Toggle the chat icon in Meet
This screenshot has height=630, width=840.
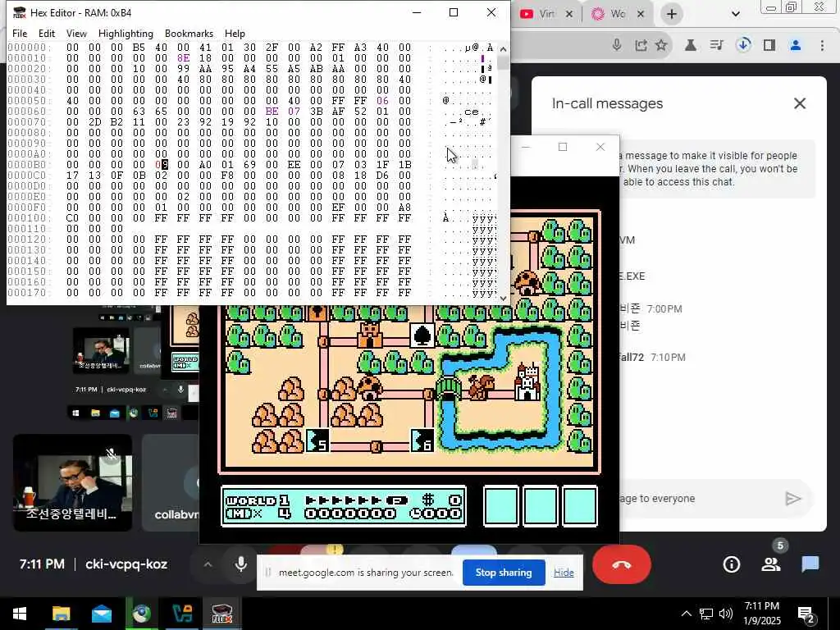[x=810, y=564]
